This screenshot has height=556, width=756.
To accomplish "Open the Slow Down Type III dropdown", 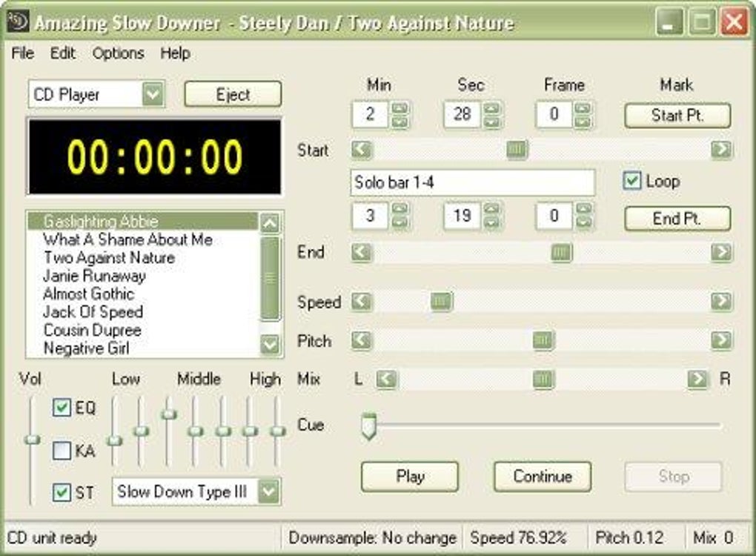I will [269, 492].
